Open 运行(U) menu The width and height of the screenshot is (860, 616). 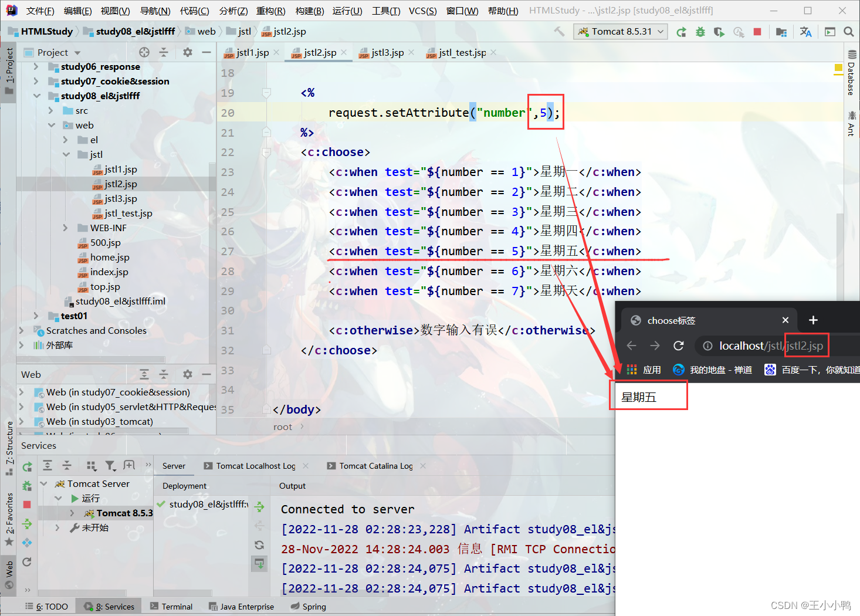tap(347, 11)
